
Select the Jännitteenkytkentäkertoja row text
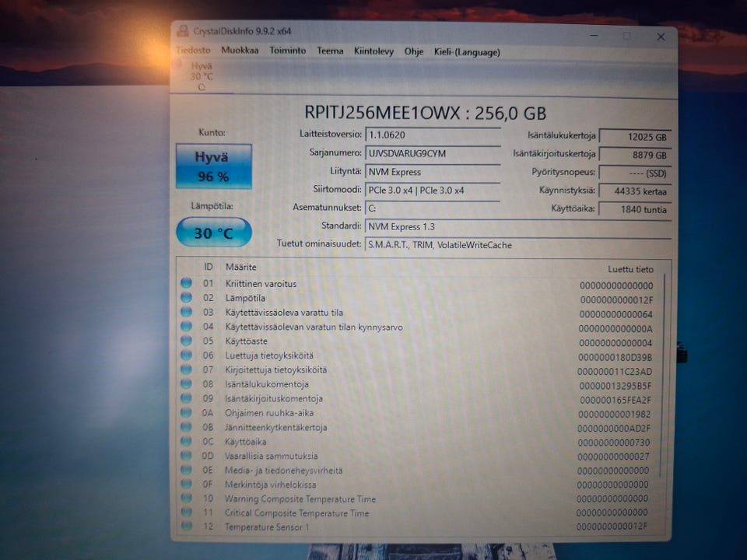(275, 427)
